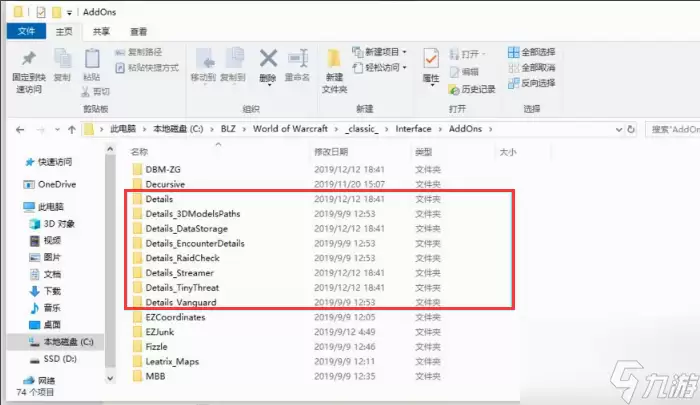Screen dimensions: 700x405
Task: Select 3D Objects (3D 对象) in sidebar
Action: tap(52, 224)
